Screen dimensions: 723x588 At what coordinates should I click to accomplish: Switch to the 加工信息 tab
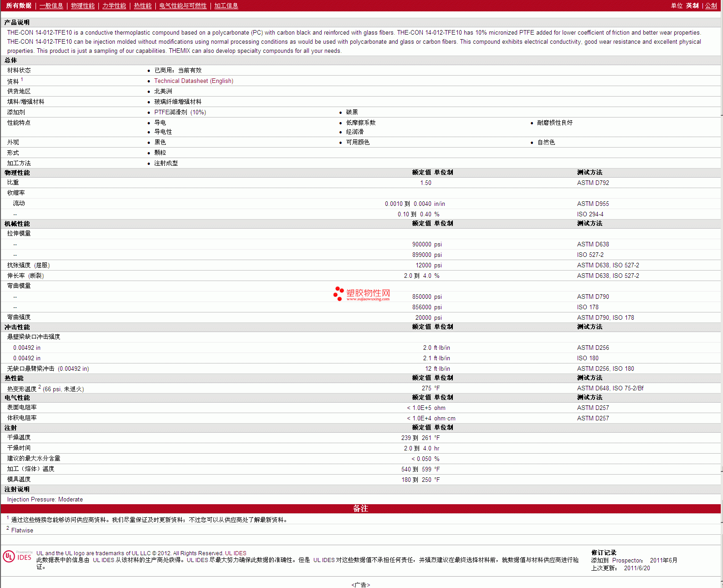point(226,5)
